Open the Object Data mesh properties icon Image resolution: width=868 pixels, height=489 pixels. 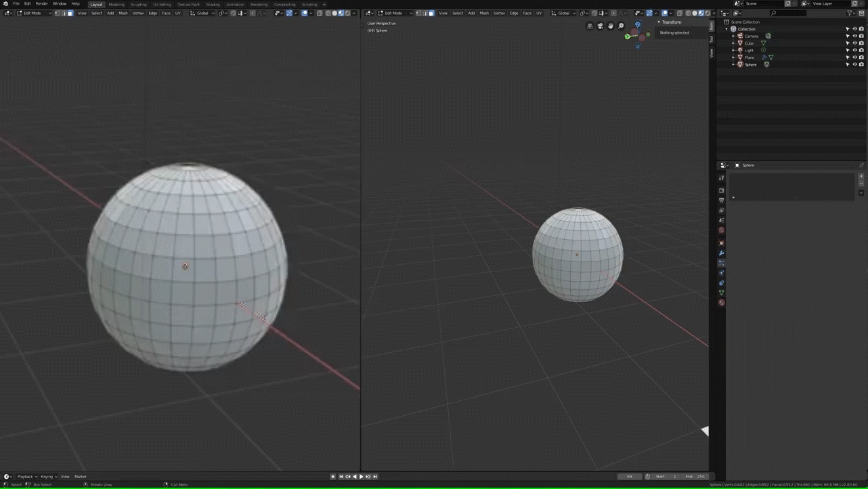click(x=721, y=293)
